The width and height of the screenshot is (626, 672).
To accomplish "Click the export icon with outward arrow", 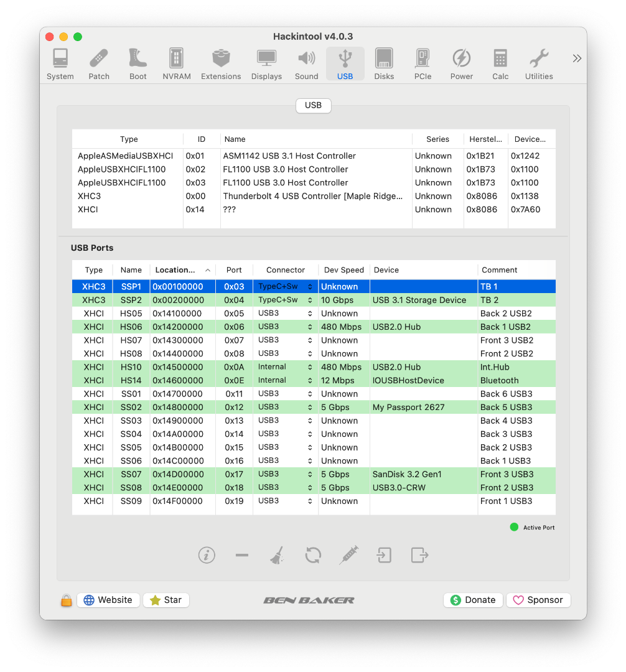I will coord(419,555).
